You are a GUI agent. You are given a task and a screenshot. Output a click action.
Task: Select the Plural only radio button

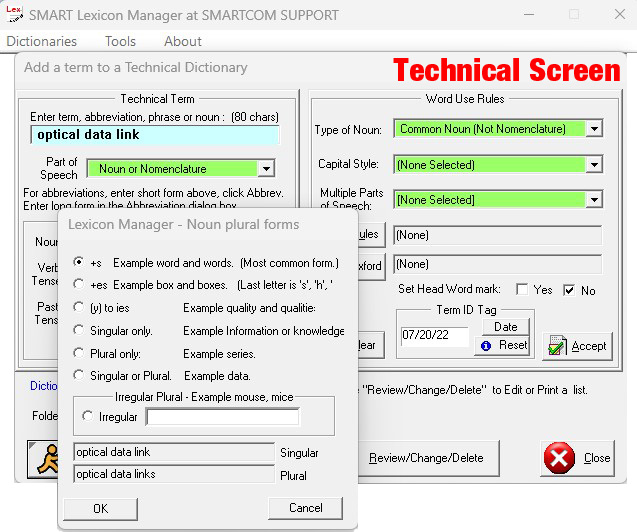tap(79, 353)
